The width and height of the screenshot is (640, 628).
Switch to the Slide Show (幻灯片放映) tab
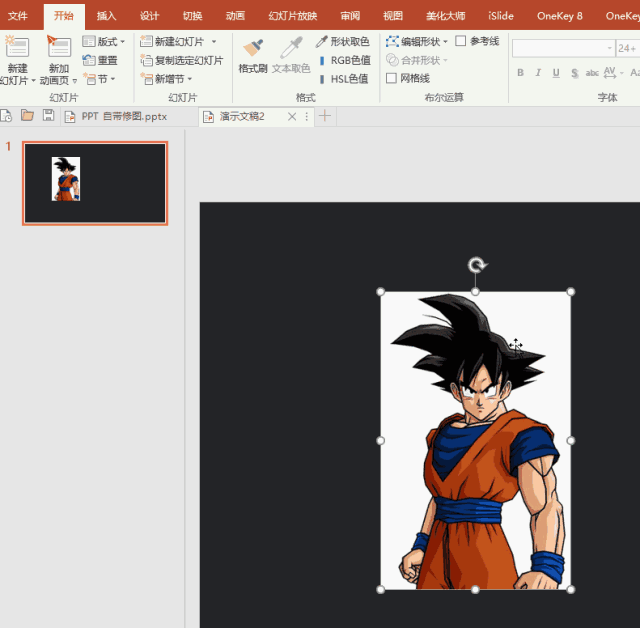(293, 16)
